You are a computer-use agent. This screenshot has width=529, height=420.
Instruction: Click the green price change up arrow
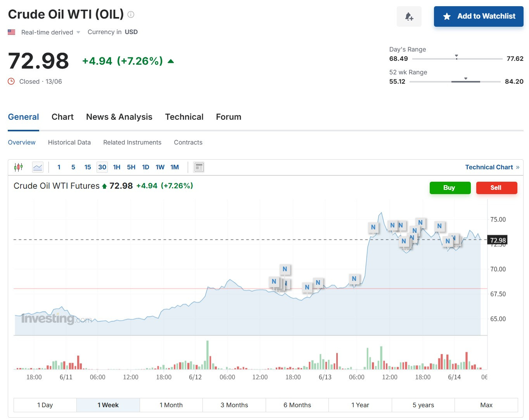point(171,61)
